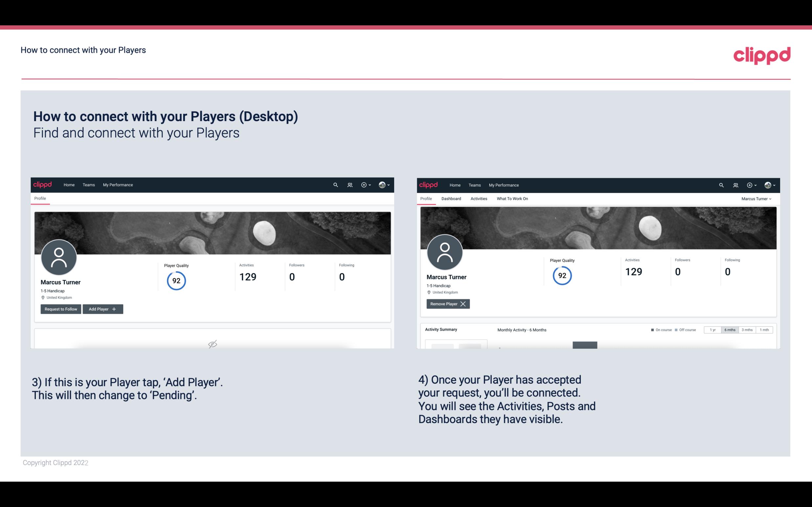
Task: Click the Clippd logo in right screenshot
Action: tap(429, 184)
